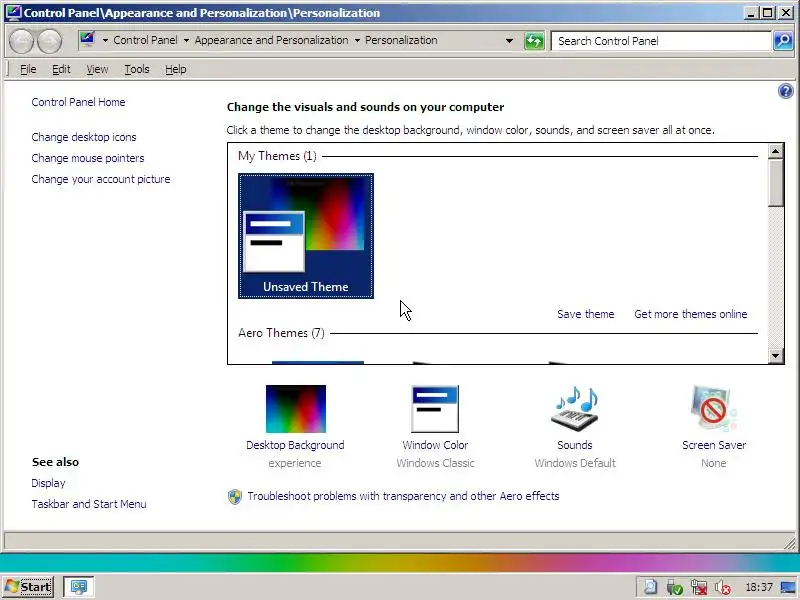Image resolution: width=800 pixels, height=600 pixels.
Task: Click the Save theme link
Action: tap(586, 314)
